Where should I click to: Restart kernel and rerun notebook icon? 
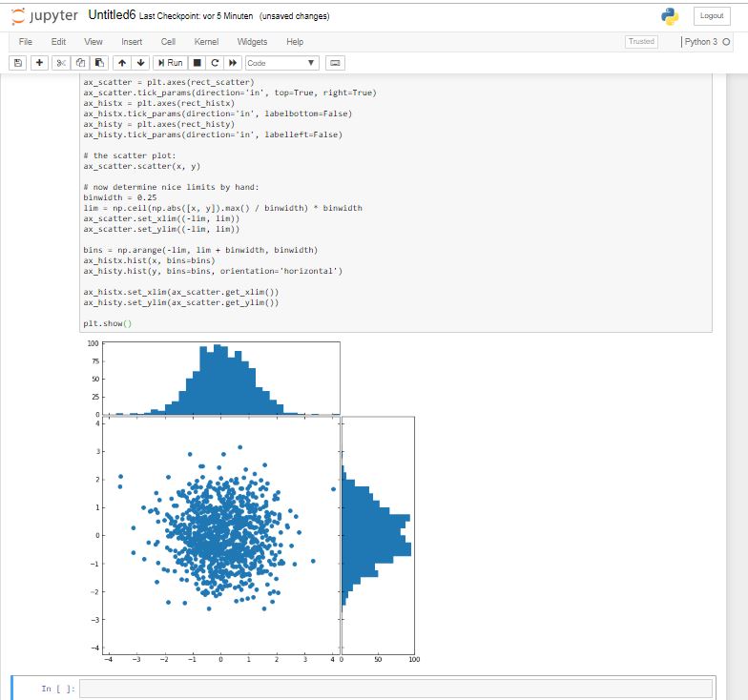233,63
